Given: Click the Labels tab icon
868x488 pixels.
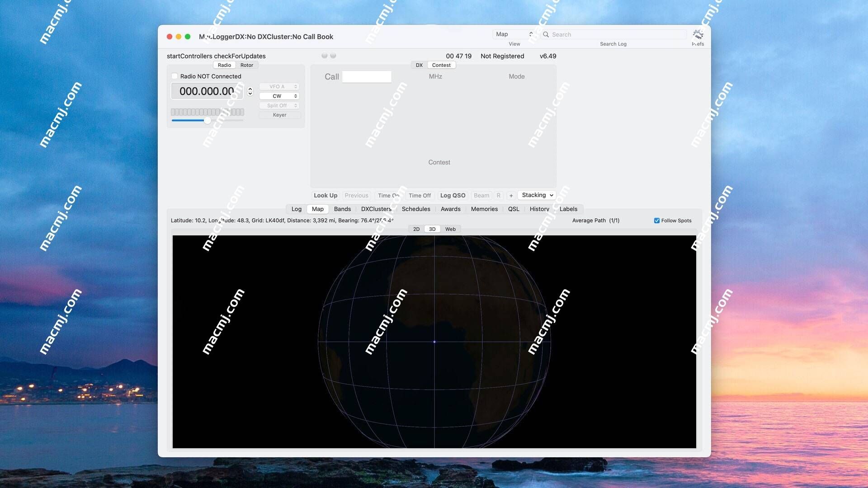Looking at the screenshot, I should [x=567, y=209].
